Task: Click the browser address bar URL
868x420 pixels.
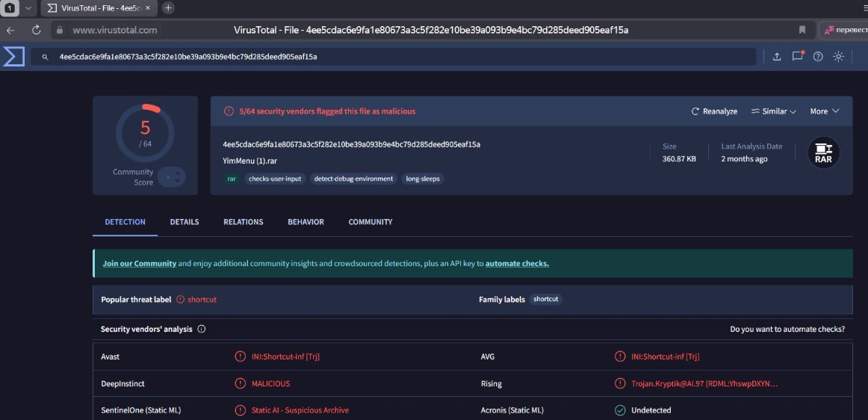Action: [x=115, y=30]
